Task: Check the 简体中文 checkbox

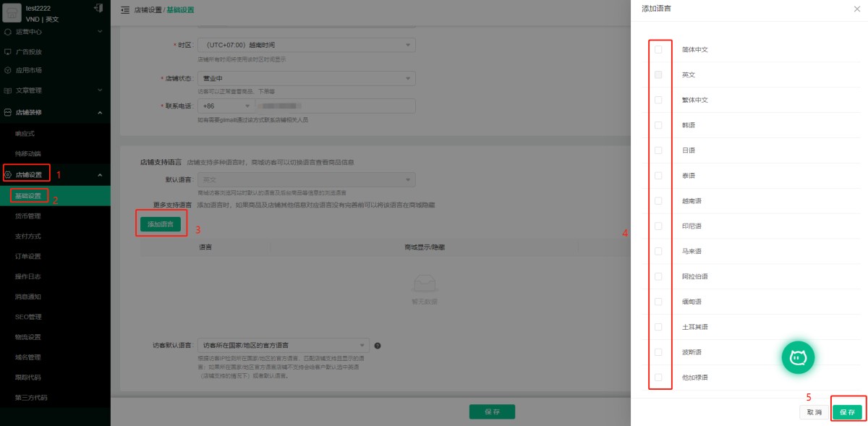Action: [658, 50]
